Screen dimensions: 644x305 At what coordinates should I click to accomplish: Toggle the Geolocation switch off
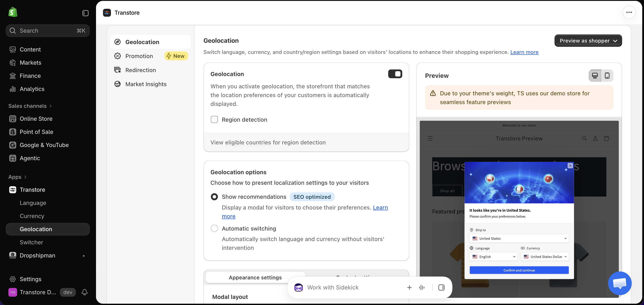395,74
